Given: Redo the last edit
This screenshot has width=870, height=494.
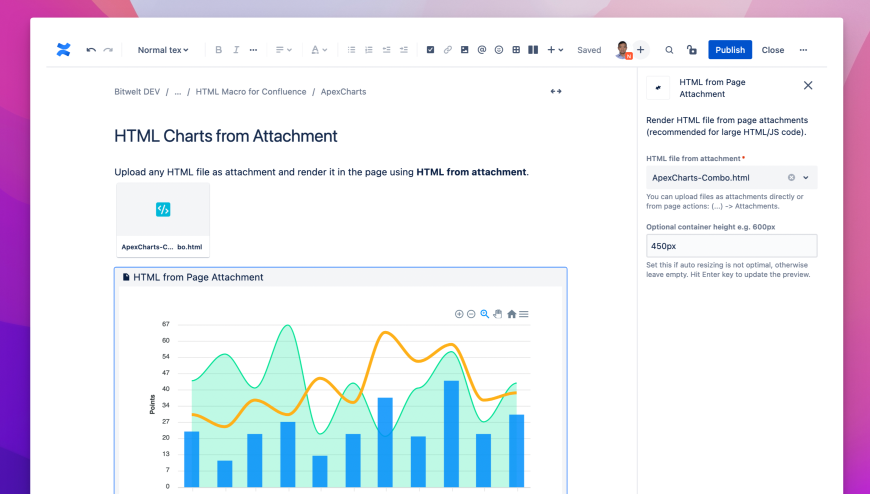Looking at the screenshot, I should (x=108, y=50).
